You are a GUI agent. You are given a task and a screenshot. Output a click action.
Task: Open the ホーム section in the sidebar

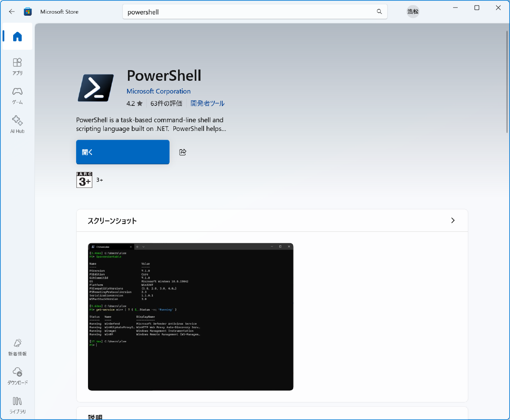tap(17, 37)
